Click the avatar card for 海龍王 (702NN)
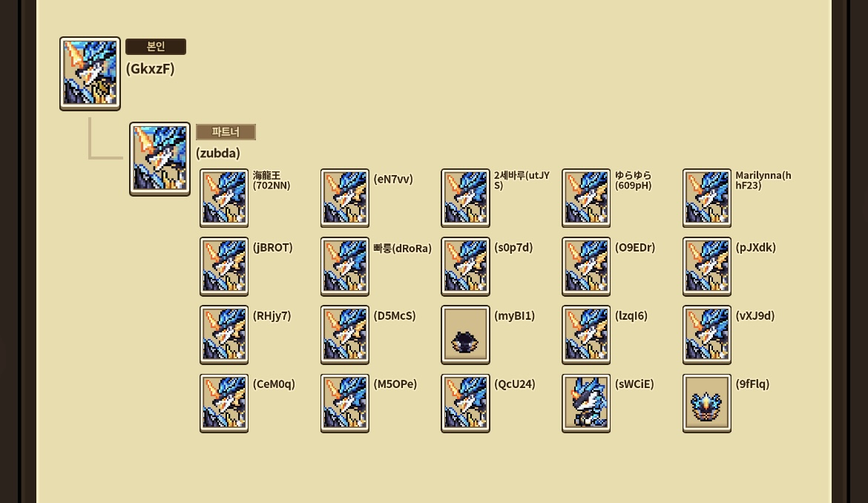This screenshot has width=868, height=503. point(223,198)
